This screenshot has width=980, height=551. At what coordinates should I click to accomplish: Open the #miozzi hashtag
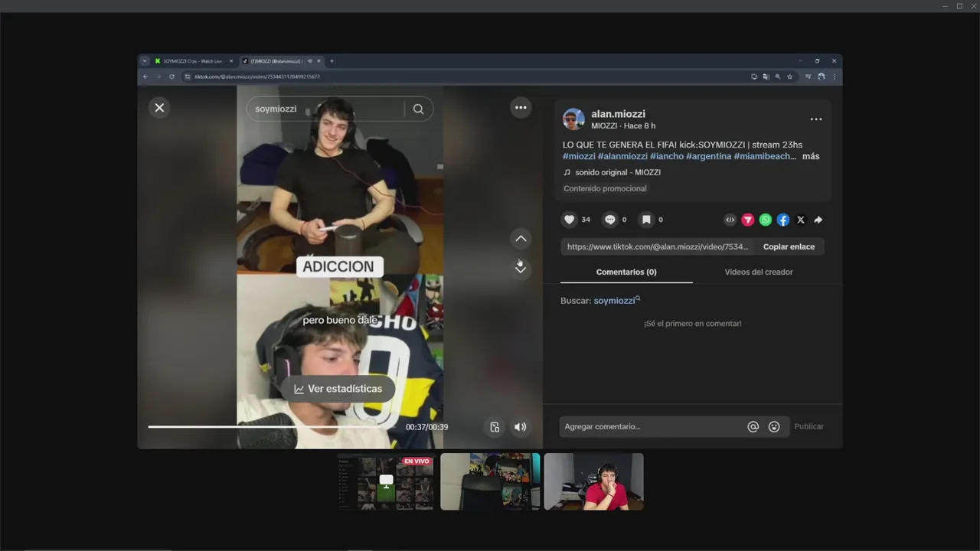click(x=579, y=156)
